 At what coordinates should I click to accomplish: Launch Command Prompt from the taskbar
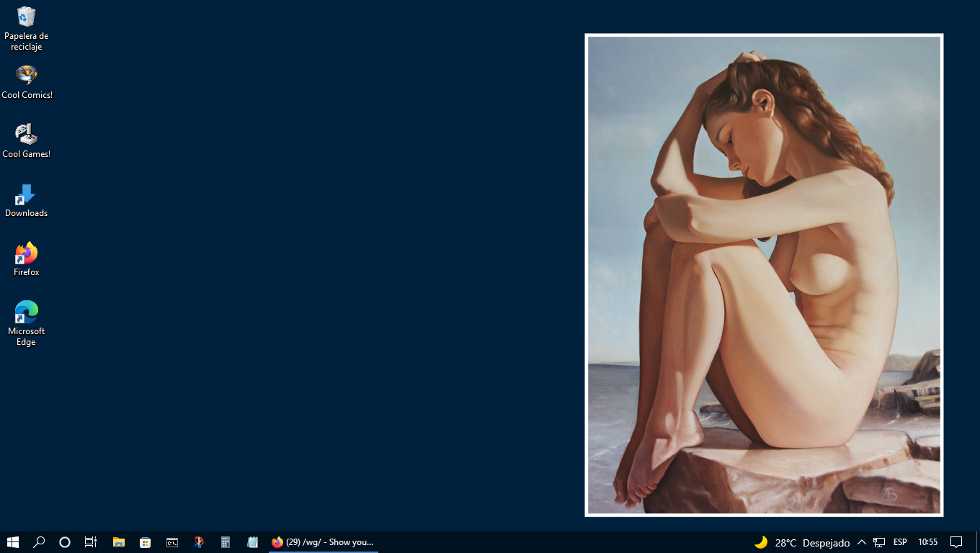172,542
